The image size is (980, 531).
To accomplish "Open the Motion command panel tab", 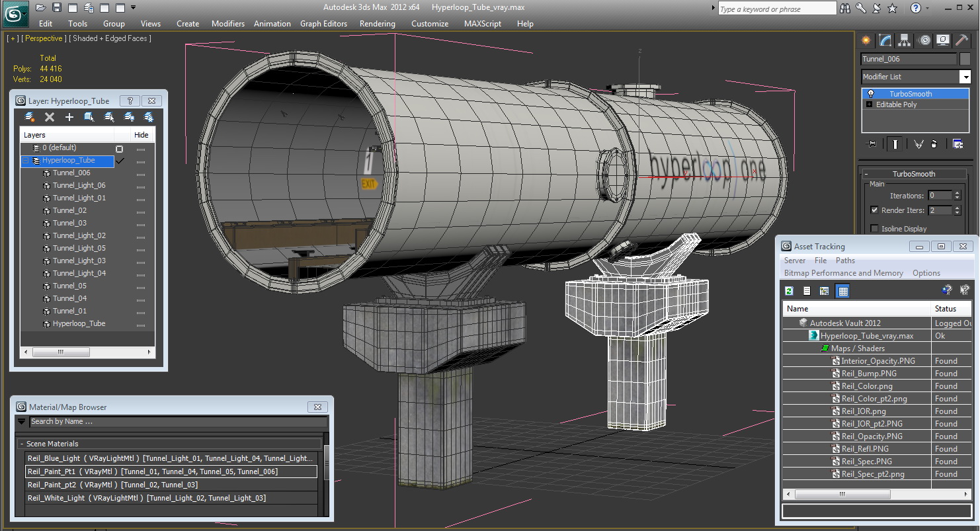I will point(924,40).
